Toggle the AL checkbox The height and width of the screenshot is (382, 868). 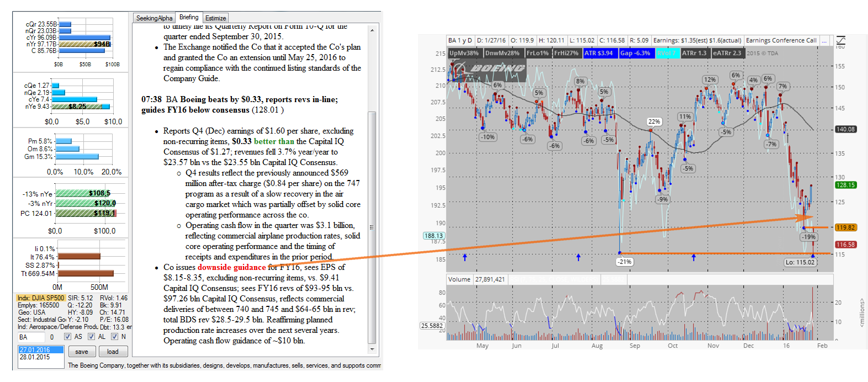pyautogui.click(x=91, y=337)
